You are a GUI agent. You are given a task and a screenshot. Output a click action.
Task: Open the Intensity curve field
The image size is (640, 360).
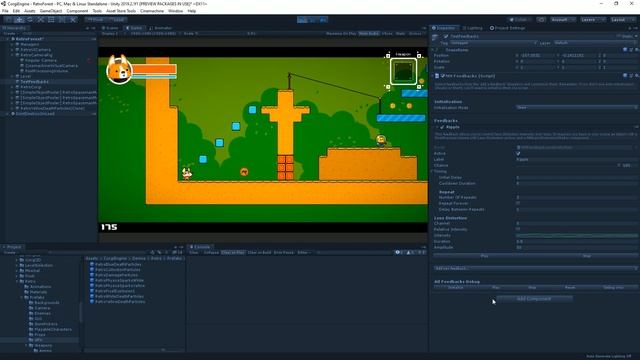tap(576, 236)
